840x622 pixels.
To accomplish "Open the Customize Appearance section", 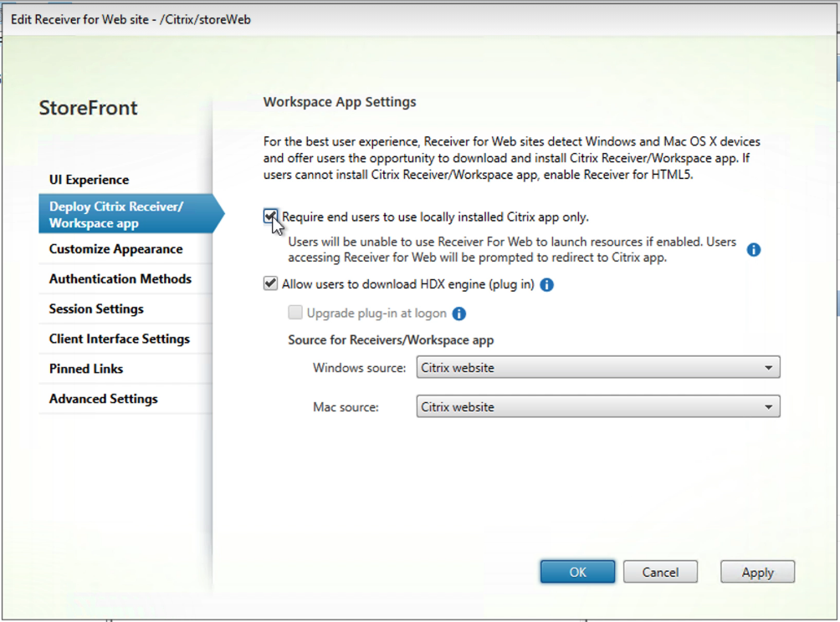I will pyautogui.click(x=115, y=249).
